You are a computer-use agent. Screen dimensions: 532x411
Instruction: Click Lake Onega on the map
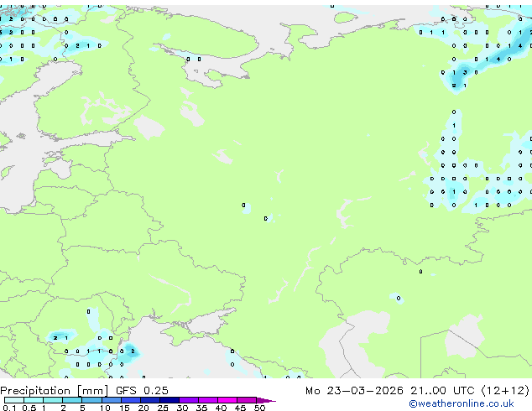point(191,113)
